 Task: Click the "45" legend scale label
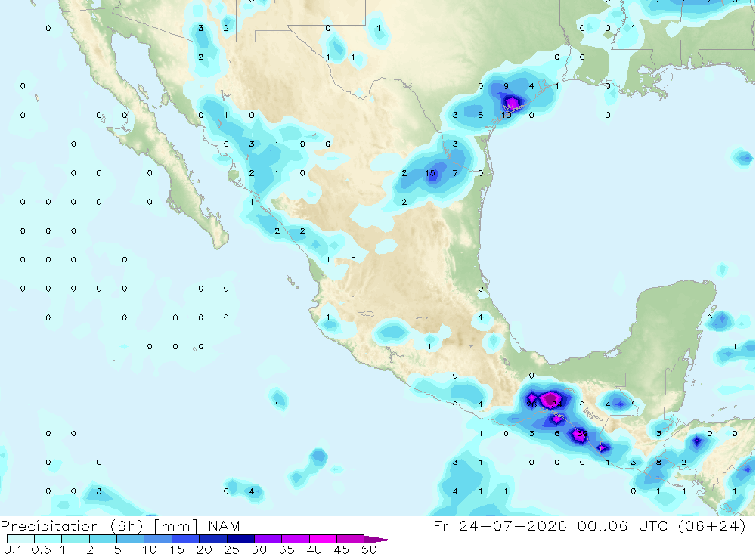pyautogui.click(x=342, y=549)
